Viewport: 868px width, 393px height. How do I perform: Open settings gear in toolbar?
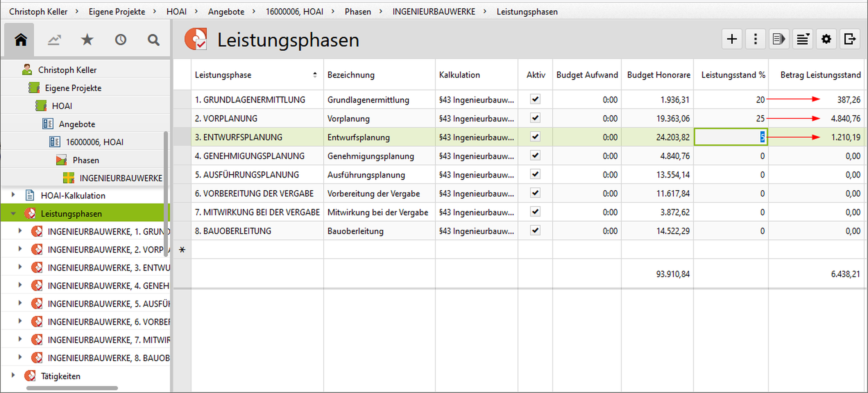click(826, 39)
